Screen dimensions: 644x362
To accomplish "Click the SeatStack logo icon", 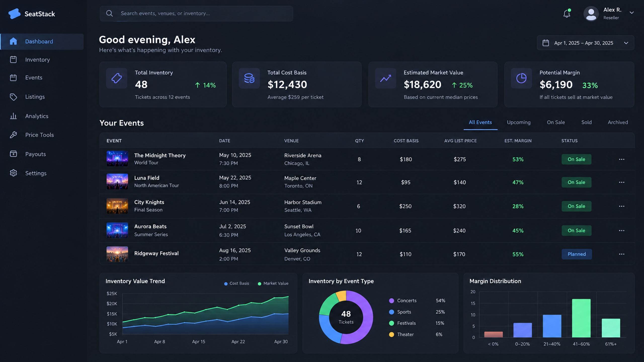I will point(14,14).
